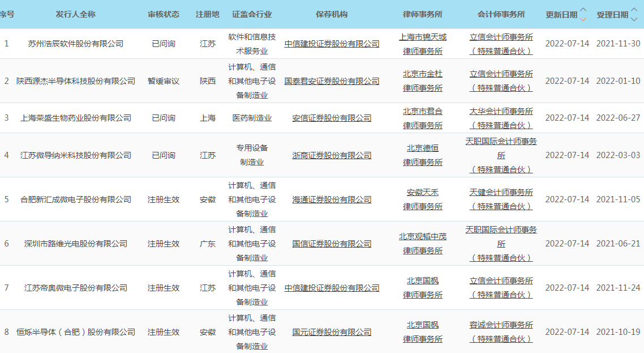Open sponsor link 国泰君安证券股份有限公司
644x353 pixels.
coord(332,81)
